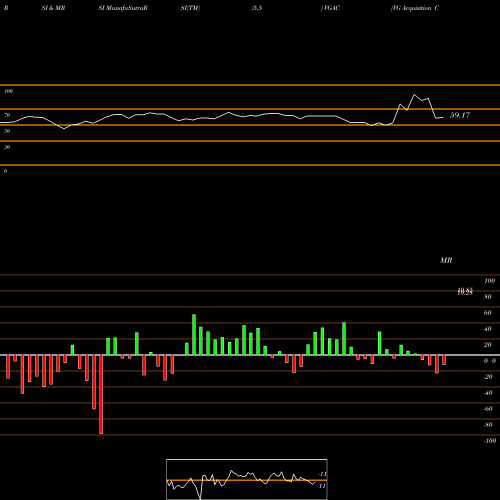This screenshot has width=500, height=500.
Task: Click the 70 label on RSI left axis
Action: (x=7, y=115)
